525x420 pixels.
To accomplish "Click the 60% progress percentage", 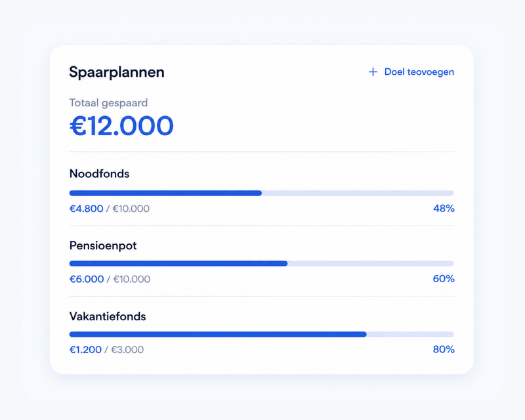I will click(444, 279).
